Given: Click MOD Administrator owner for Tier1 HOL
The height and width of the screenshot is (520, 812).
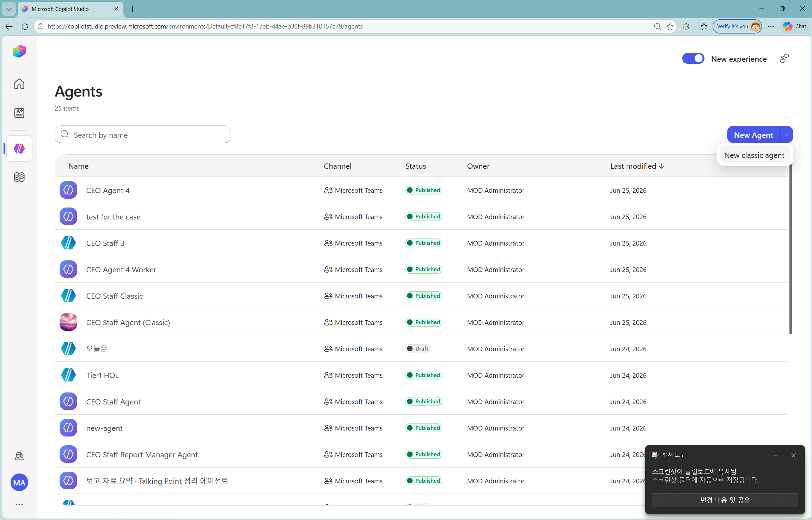Looking at the screenshot, I should [x=496, y=375].
